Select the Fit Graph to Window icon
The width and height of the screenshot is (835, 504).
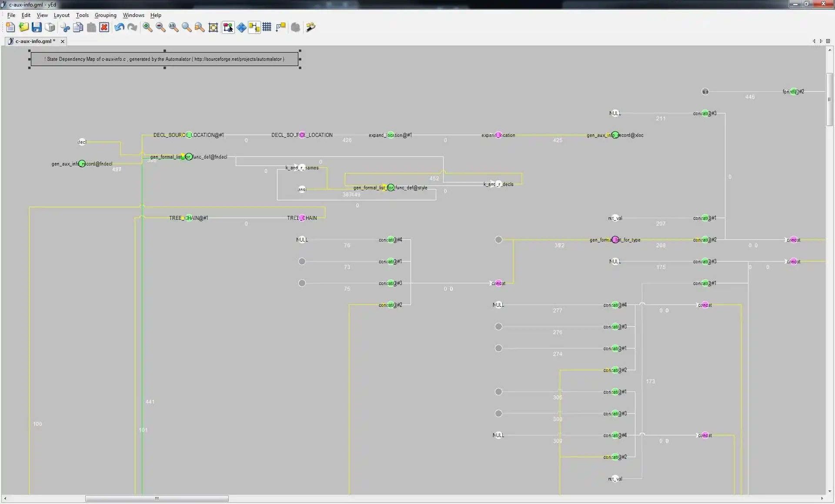coord(213,27)
